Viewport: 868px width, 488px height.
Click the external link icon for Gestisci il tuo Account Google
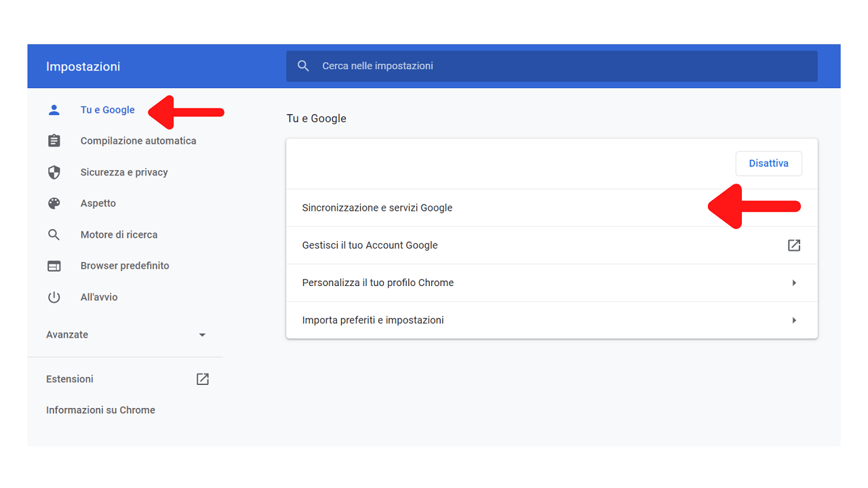coord(794,245)
